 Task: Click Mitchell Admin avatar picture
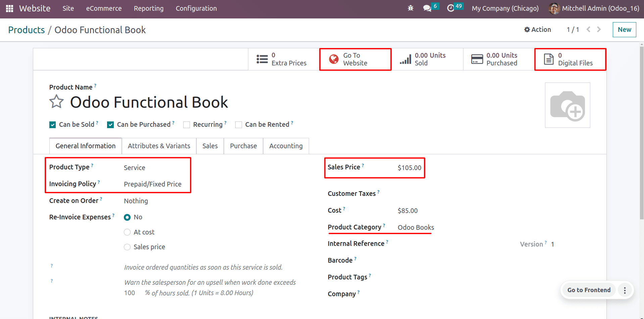tap(554, 8)
